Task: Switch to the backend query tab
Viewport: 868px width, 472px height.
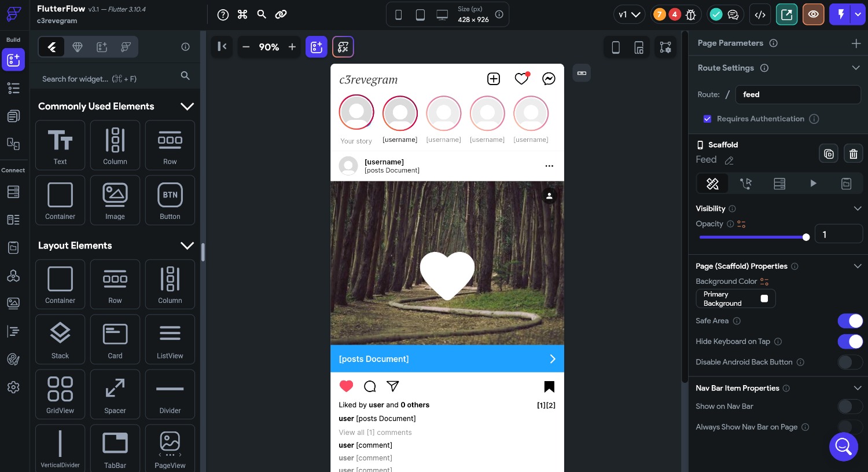Action: click(x=779, y=184)
